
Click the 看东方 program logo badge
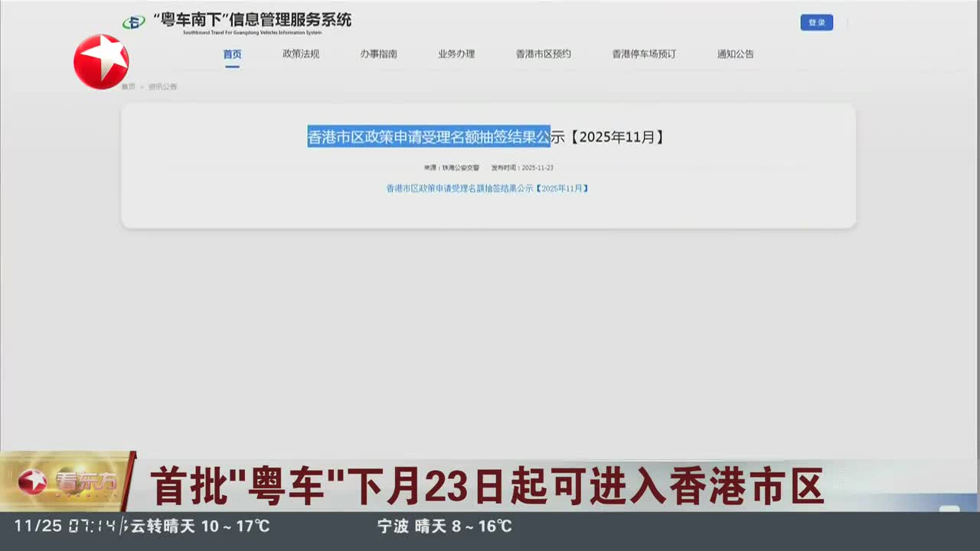click(x=67, y=481)
